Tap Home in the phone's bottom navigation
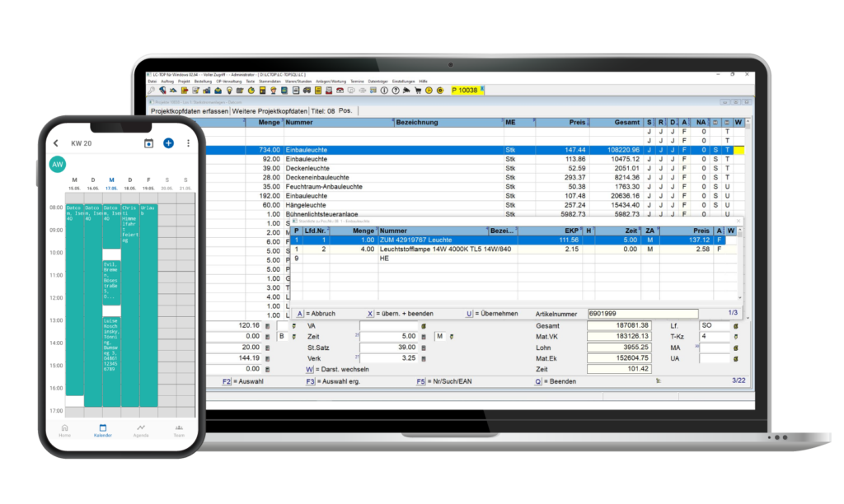This screenshot has width=844, height=504. tap(64, 431)
